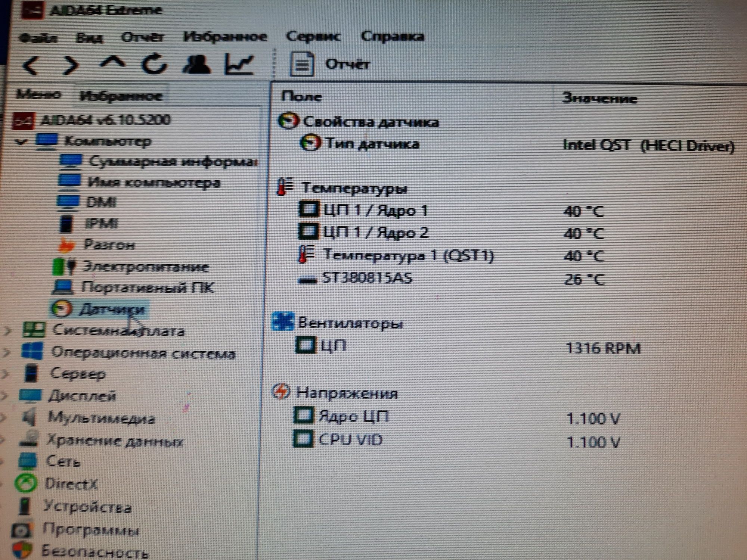The width and height of the screenshot is (747, 560).
Task: Select Программы in the tree
Action: point(91,529)
